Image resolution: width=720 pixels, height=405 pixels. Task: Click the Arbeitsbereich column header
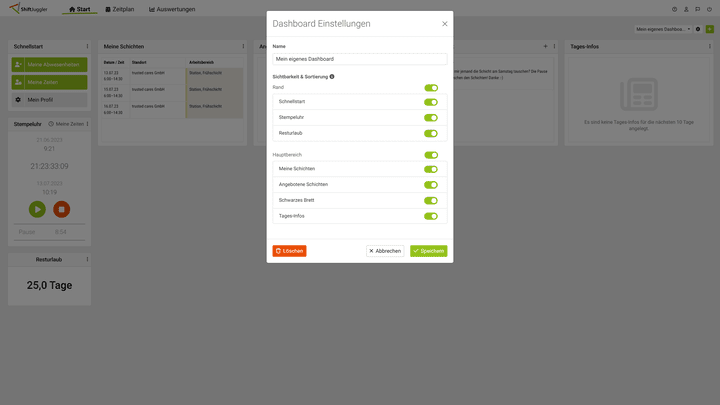click(x=201, y=62)
